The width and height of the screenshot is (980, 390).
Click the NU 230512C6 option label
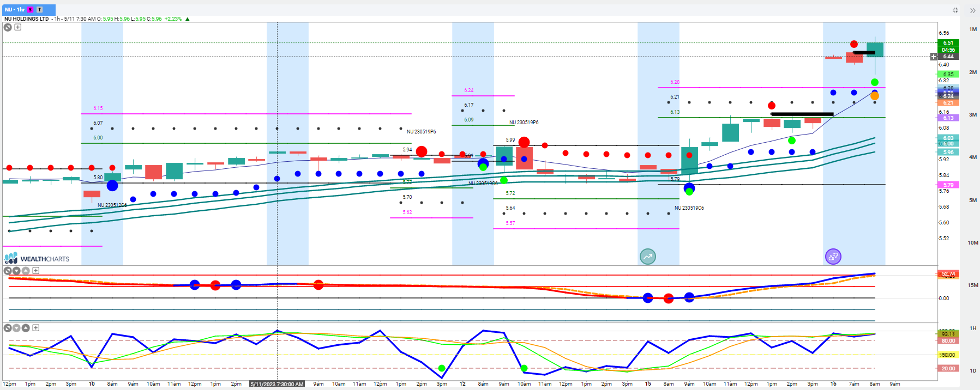[x=112, y=205]
